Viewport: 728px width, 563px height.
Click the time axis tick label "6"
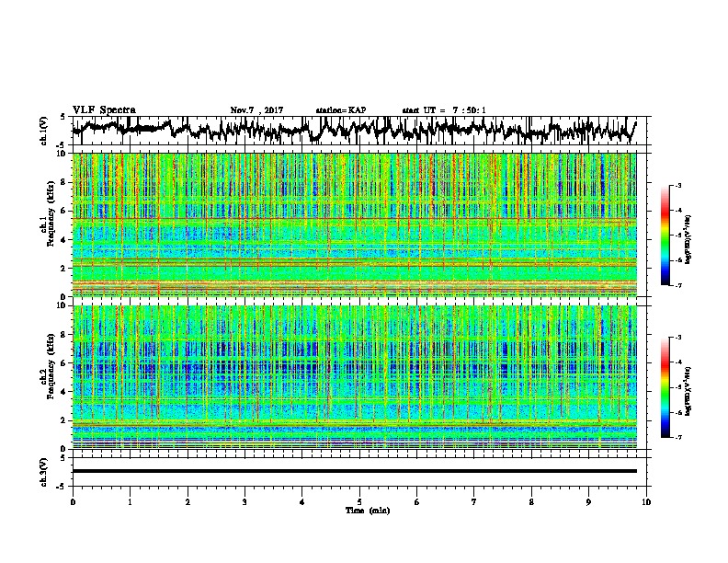click(x=416, y=502)
